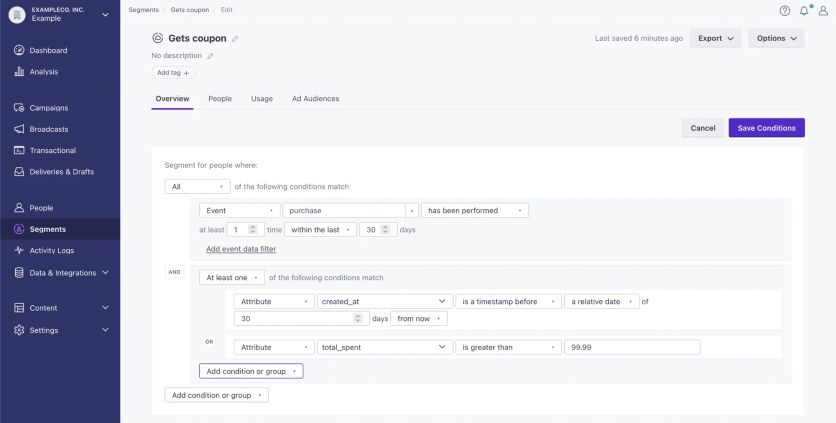This screenshot has height=423, width=836.
Task: Open the 'from now' dropdown
Action: point(419,318)
